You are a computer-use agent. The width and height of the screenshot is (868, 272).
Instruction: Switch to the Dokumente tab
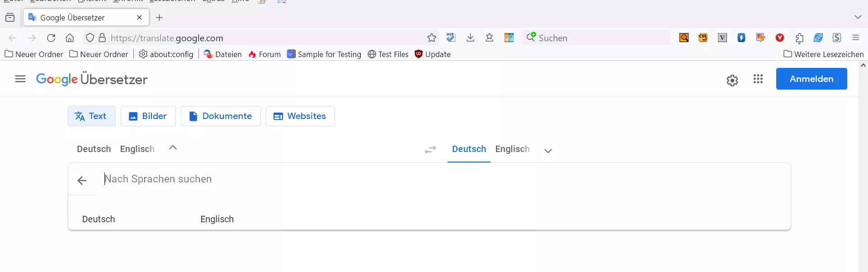221,116
